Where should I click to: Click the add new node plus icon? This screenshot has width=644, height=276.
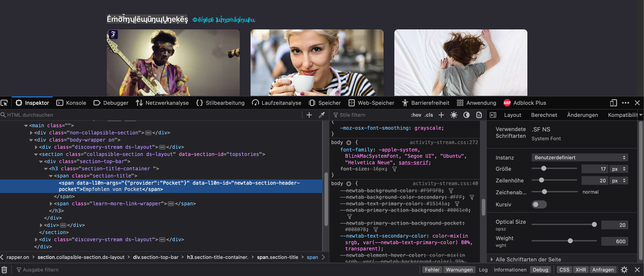point(309,115)
